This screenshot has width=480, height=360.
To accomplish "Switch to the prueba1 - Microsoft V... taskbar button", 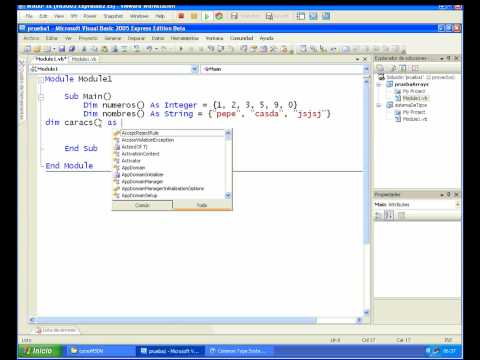I will (x=169, y=351).
